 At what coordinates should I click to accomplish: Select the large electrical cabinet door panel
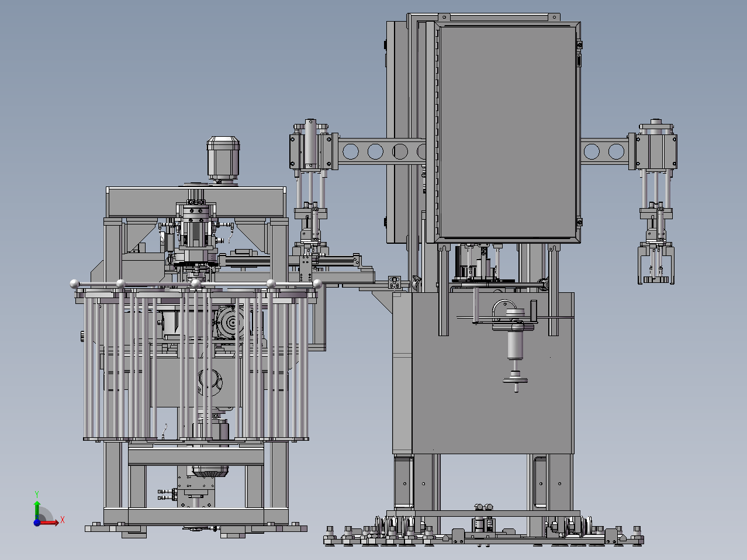pyautogui.click(x=507, y=132)
